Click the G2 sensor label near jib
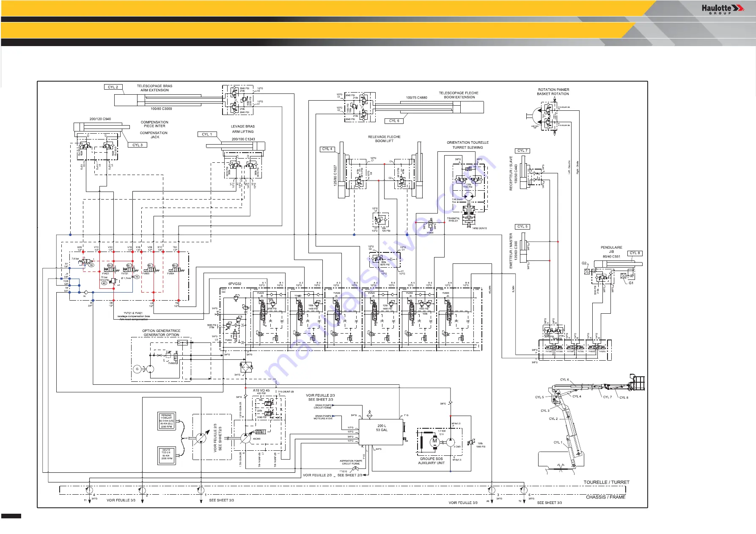The height and width of the screenshot is (534, 756). 584,263
